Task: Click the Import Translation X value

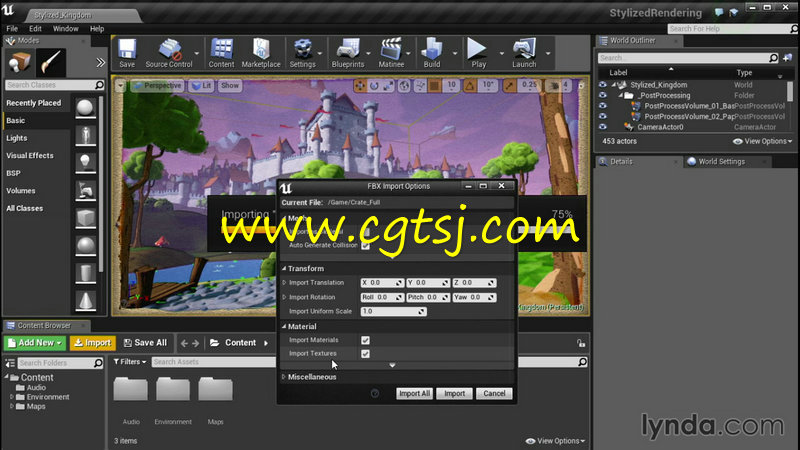Action: coord(381,283)
